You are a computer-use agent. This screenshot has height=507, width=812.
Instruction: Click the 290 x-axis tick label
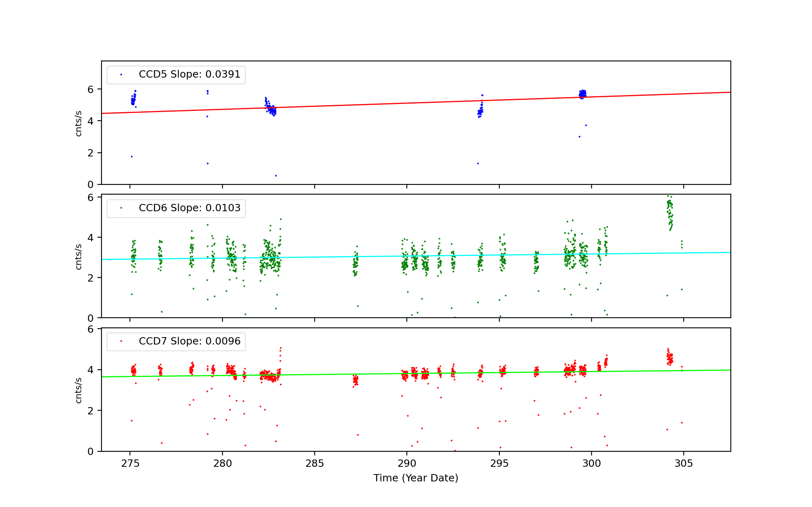pos(407,464)
